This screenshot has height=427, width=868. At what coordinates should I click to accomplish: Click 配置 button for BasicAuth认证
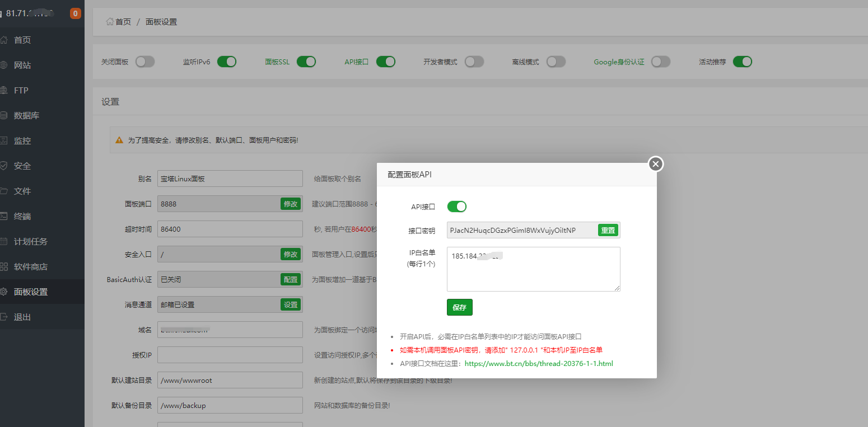pyautogui.click(x=291, y=279)
